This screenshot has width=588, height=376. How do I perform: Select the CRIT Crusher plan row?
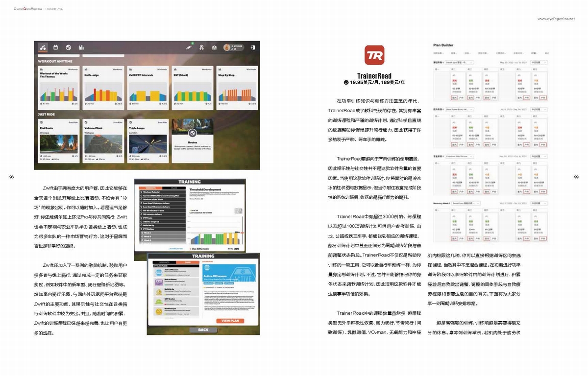(176, 302)
